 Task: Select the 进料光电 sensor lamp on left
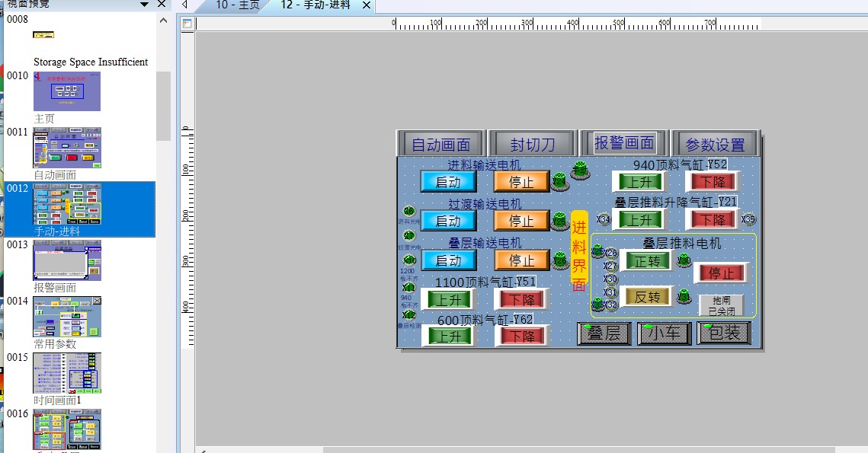[x=409, y=212]
